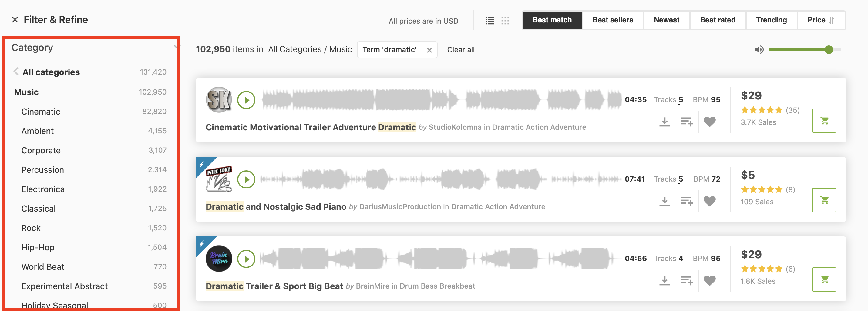The width and height of the screenshot is (868, 311).
Task: Open the StudioKolomna author link
Action: pos(455,127)
